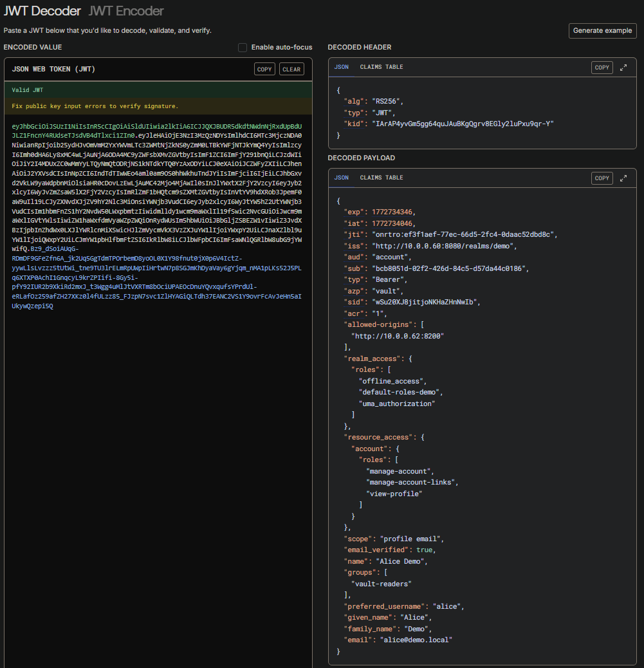644x668 pixels.
Task: Switch to the JWT Encoder tab
Action: (x=126, y=11)
